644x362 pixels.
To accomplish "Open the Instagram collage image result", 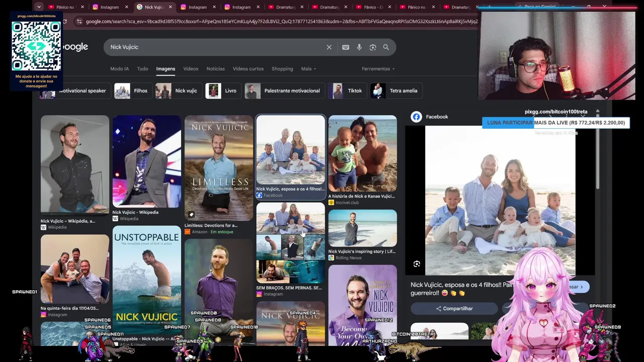I will (291, 243).
